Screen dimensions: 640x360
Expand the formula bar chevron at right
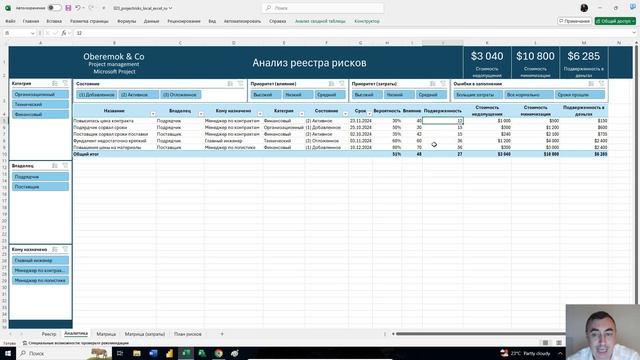tap(634, 33)
